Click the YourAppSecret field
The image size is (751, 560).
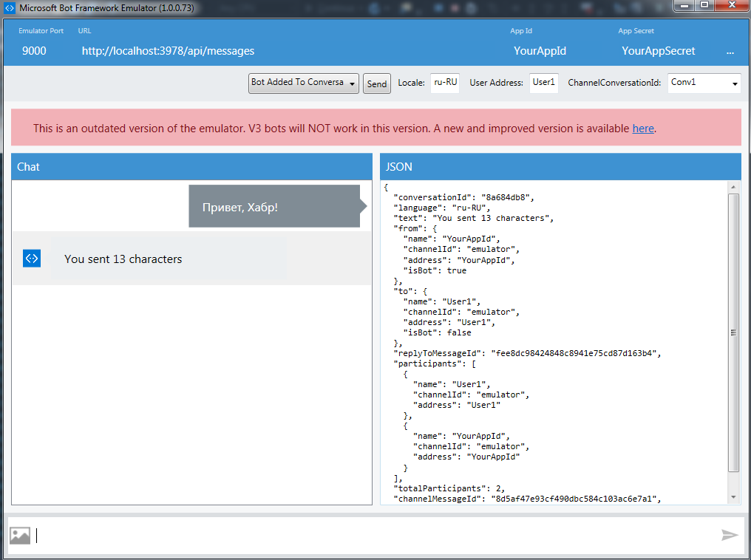point(658,51)
